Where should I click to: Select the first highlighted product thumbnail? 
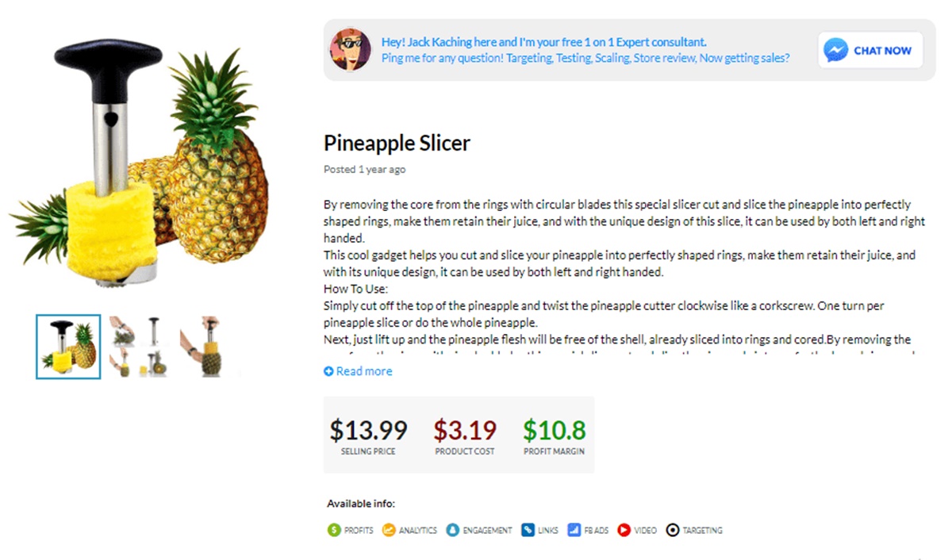tap(68, 347)
